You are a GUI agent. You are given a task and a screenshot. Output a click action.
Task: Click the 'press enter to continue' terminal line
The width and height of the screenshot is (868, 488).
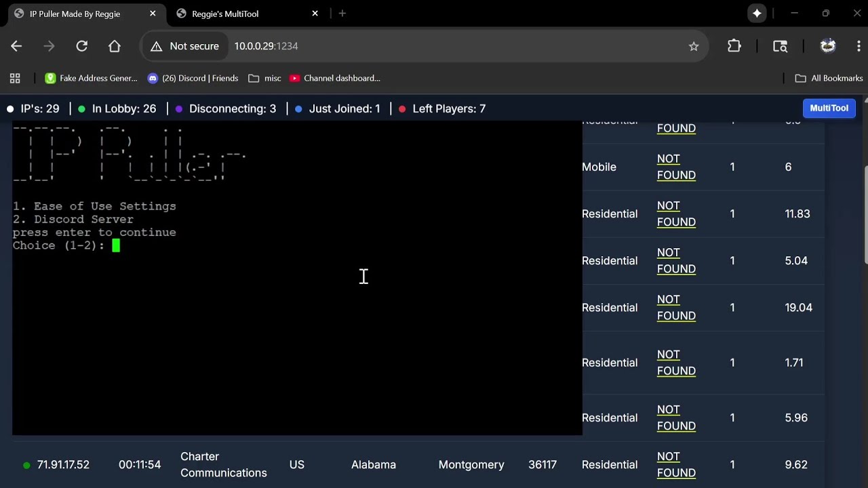[x=94, y=232]
